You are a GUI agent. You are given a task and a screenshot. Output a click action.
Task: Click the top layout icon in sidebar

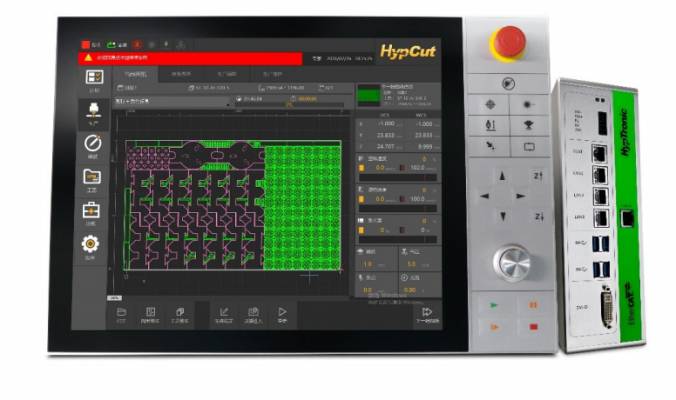91,76
